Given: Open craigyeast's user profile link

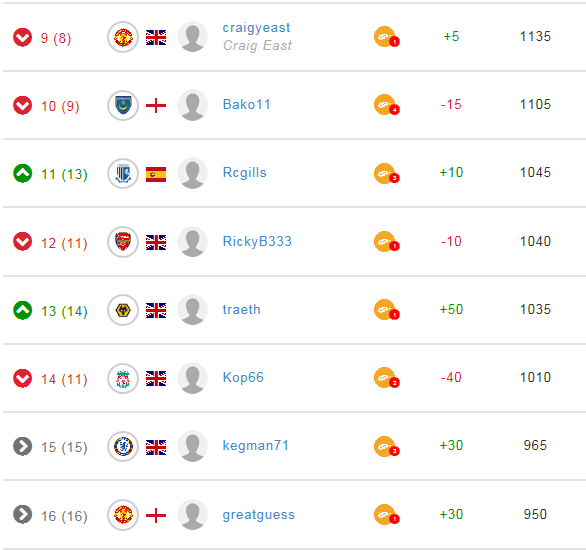Looking at the screenshot, I should pos(256,28).
